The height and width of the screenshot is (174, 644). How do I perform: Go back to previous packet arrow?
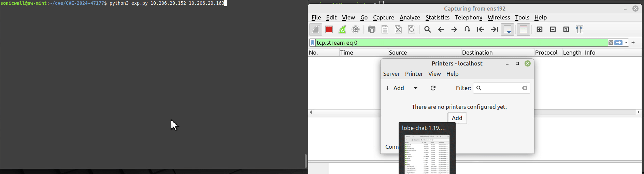(x=441, y=30)
